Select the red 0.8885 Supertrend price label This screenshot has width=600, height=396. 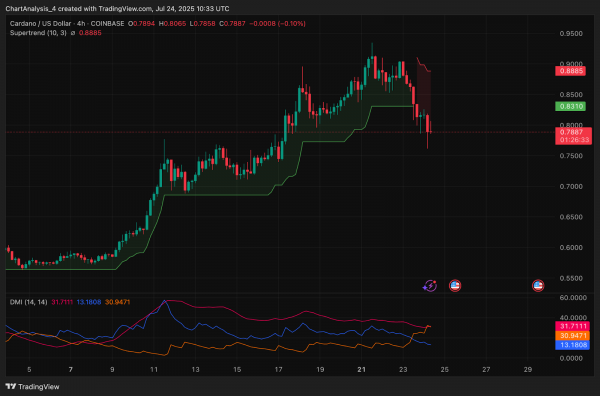(570, 71)
